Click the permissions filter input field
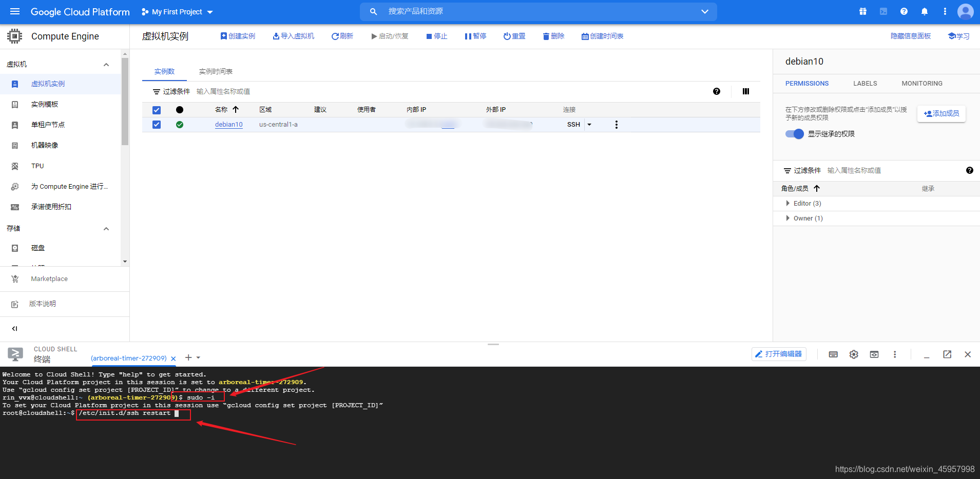The height and width of the screenshot is (479, 980). pos(893,170)
